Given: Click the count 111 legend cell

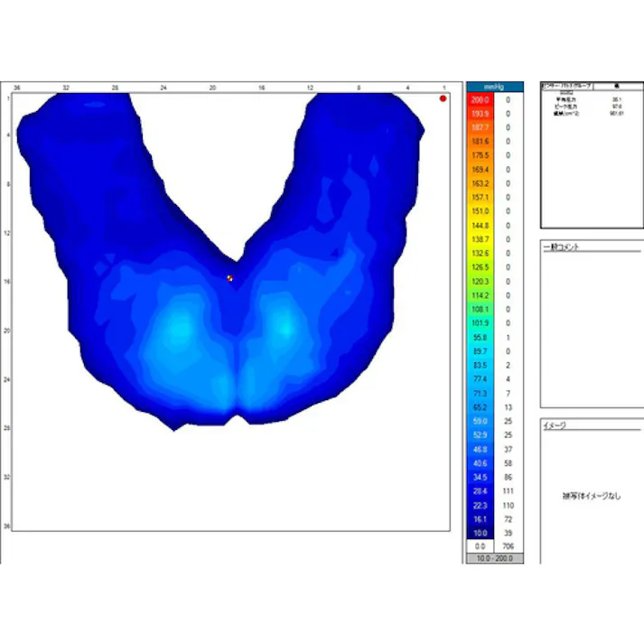Looking at the screenshot, I should point(509,490).
